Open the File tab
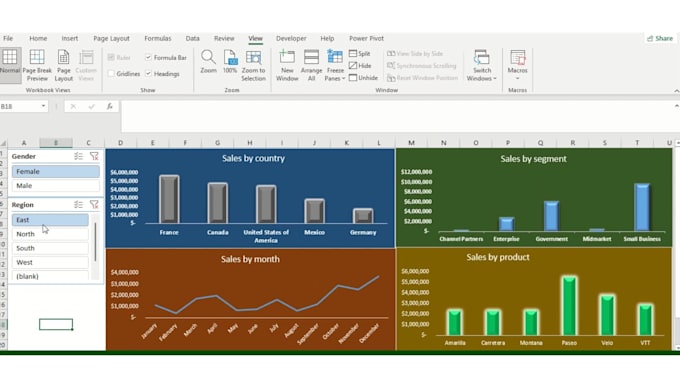This screenshot has width=680, height=383. (8, 38)
